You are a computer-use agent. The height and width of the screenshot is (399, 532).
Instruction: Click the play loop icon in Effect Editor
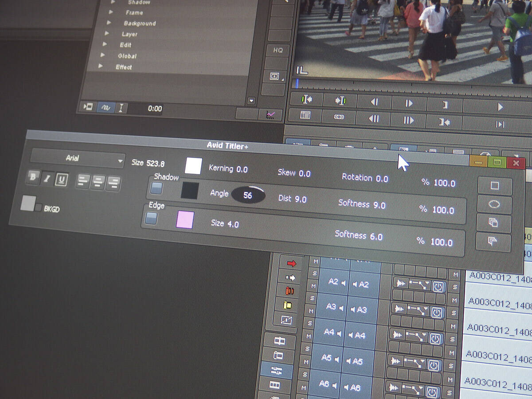[88, 106]
